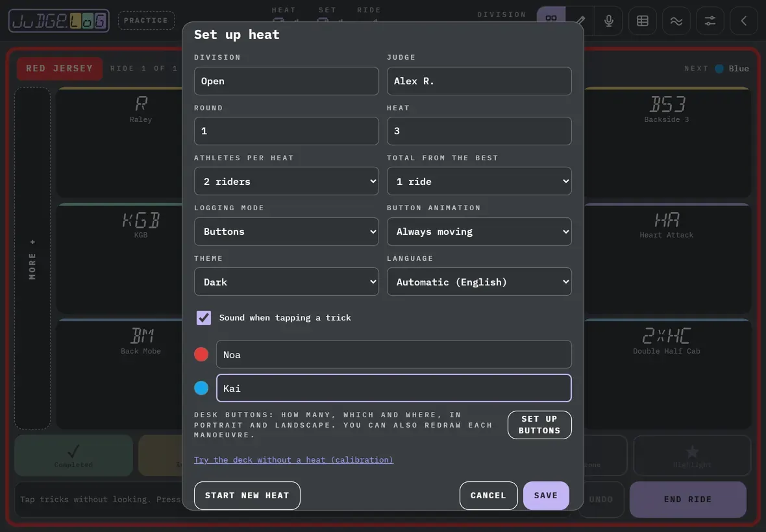Click the Practice badge
Viewport: 766px width, 532px height.
pos(146,21)
